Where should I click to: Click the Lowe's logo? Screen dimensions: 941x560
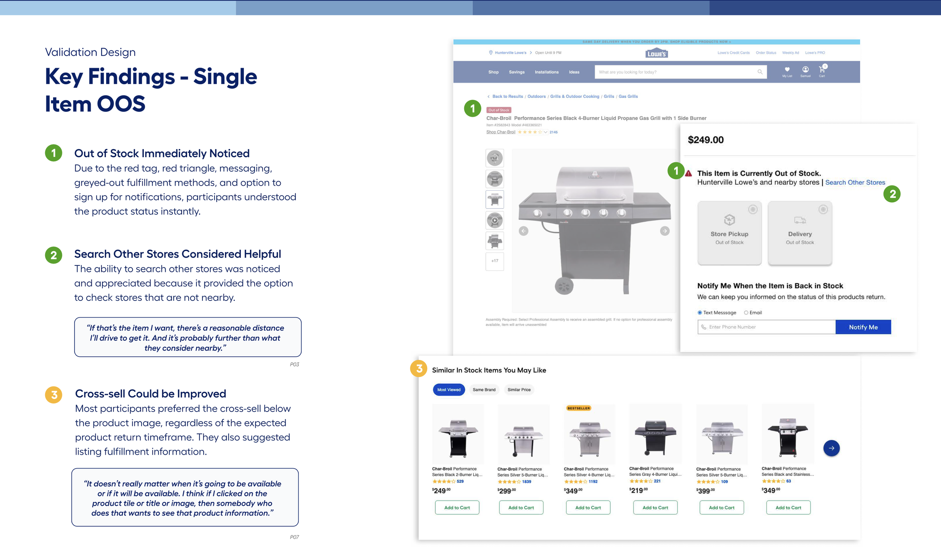(656, 53)
